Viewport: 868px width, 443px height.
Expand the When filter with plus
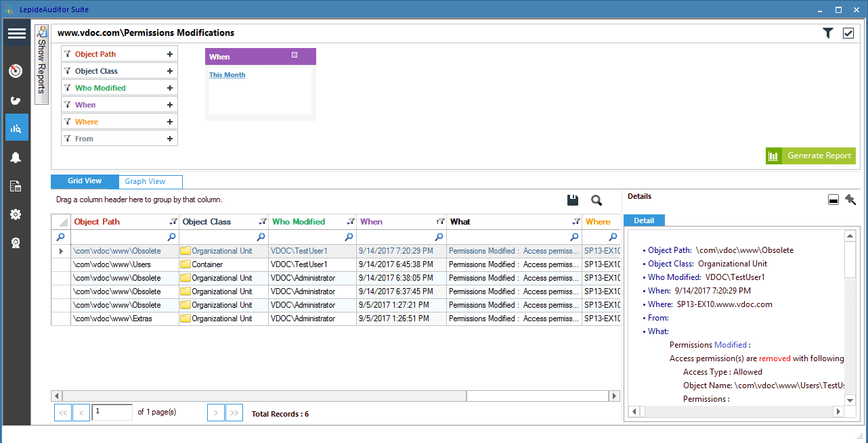tap(170, 105)
